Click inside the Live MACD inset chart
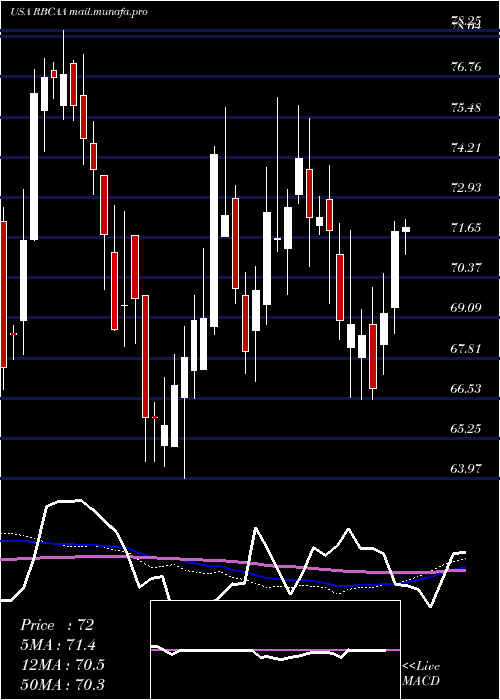Viewport: 500px width, 700px height. coord(275,650)
